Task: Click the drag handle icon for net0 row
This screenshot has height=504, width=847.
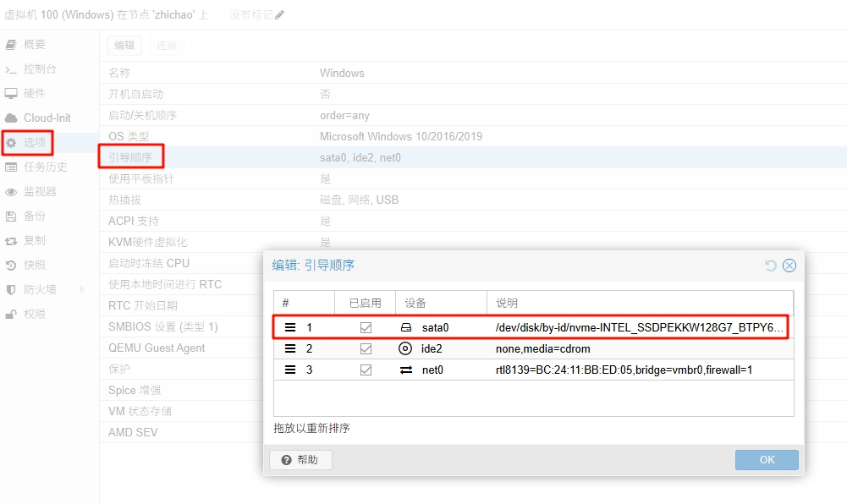Action: click(x=290, y=370)
